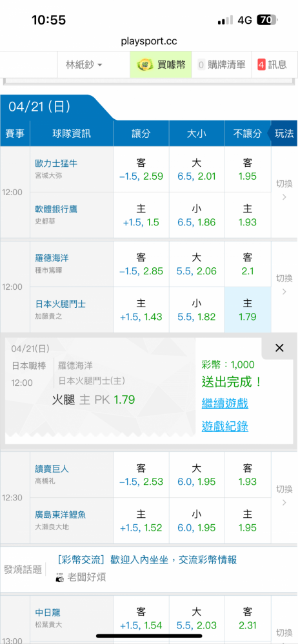Select the 大小 column header

click(x=196, y=133)
